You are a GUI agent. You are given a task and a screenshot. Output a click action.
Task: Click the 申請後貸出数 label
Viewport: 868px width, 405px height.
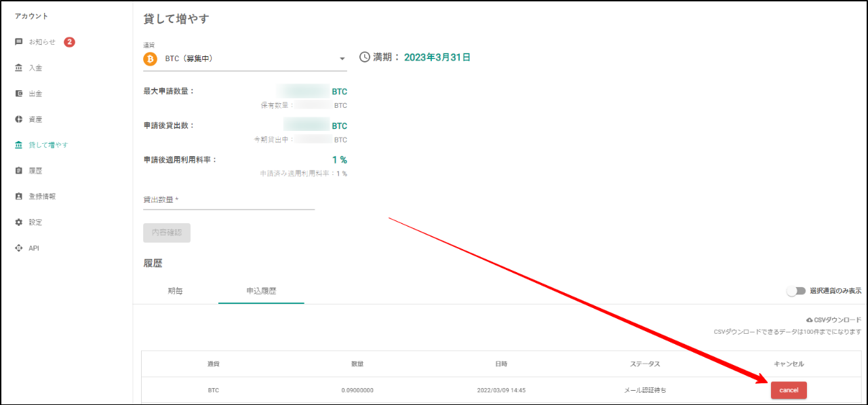pos(168,126)
